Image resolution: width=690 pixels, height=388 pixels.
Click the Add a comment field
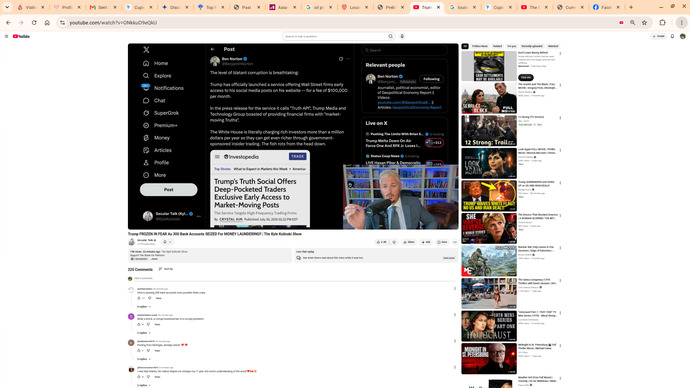[294, 278]
